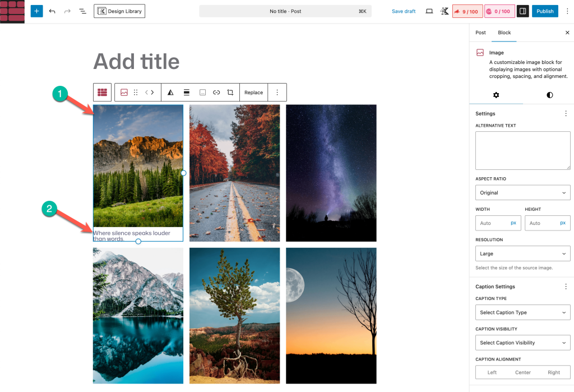The height and width of the screenshot is (392, 574).
Task: Click the block inserter plus button
Action: click(x=36, y=11)
